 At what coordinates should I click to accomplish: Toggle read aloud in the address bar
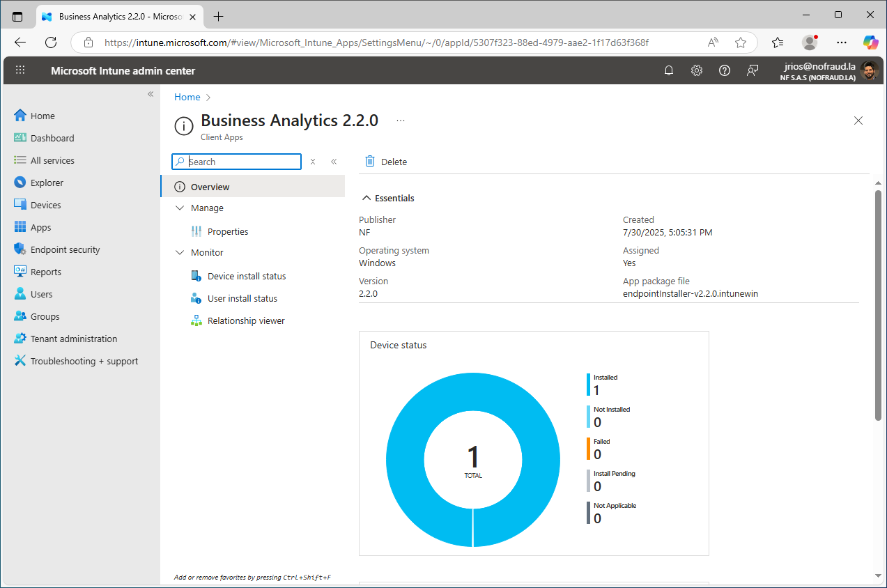(x=713, y=42)
